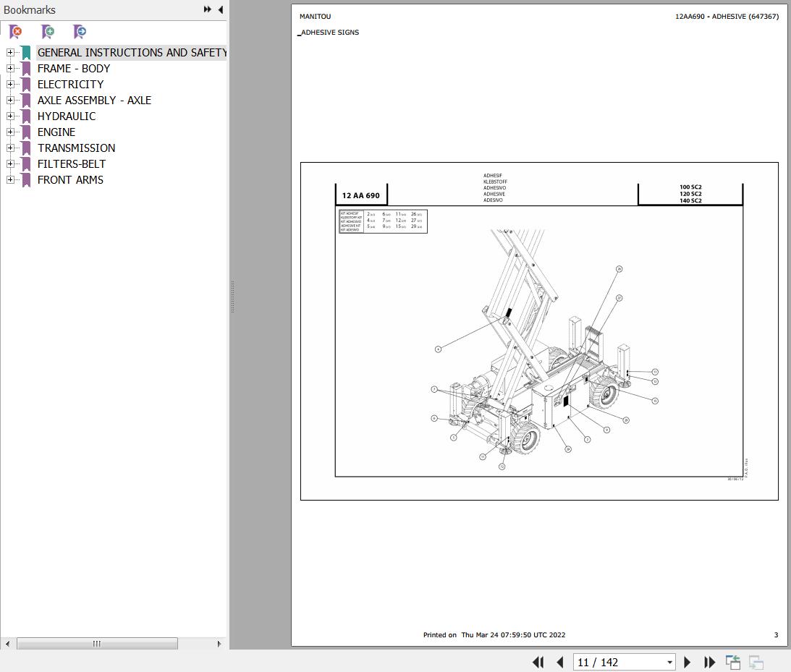Expand the GENERAL INSTRUCTIONS AND SAFETY bookmark

pyautogui.click(x=10, y=52)
